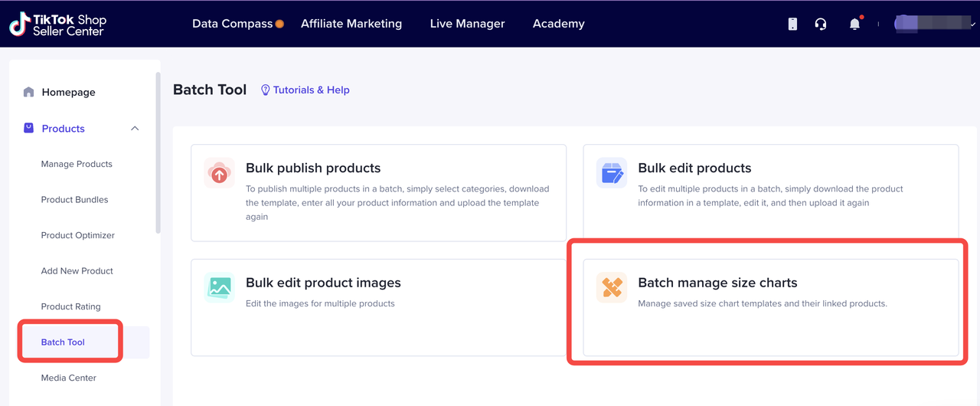Click the Bulk edit products icon
Image resolution: width=980 pixels, height=406 pixels.
click(x=611, y=173)
